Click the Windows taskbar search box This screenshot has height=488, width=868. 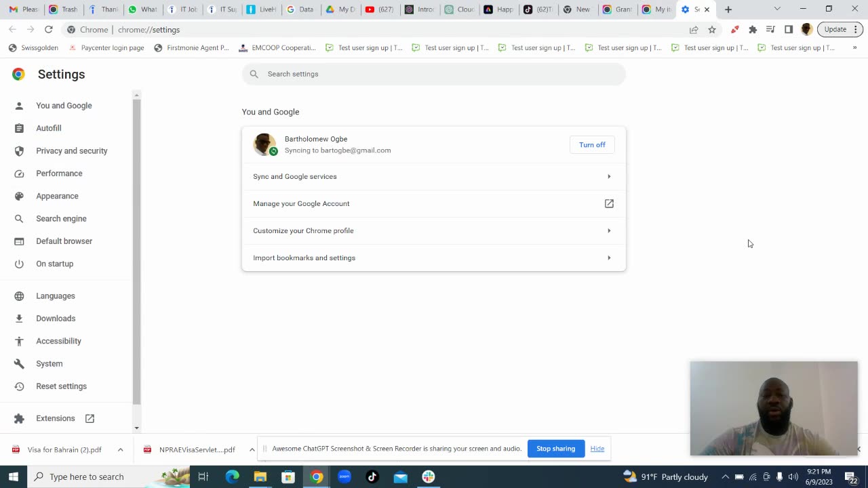(110, 476)
